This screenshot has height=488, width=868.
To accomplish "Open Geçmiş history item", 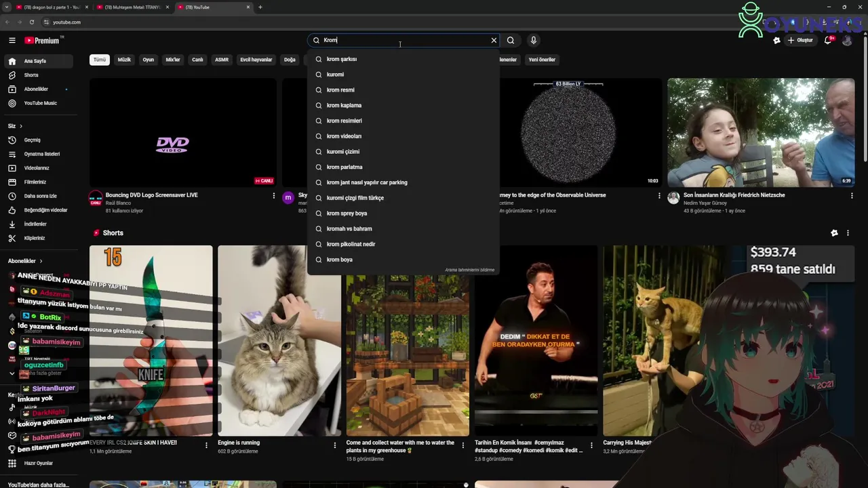I will 38,140.
